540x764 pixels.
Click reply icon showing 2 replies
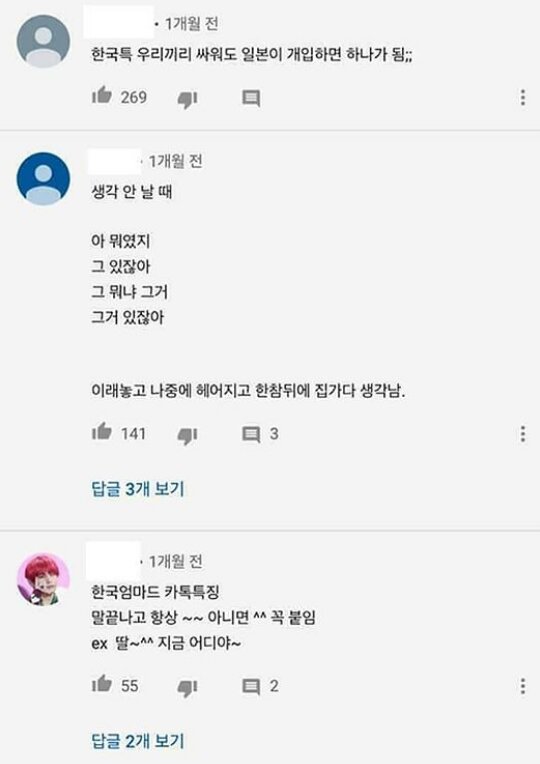(251, 687)
